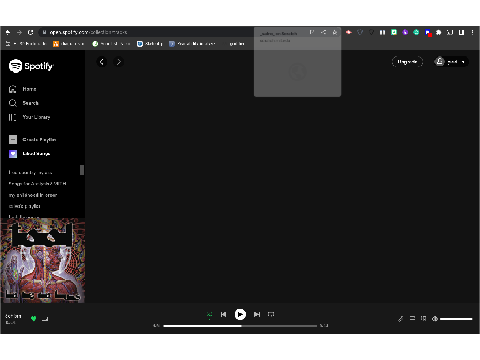
Task: Click the browser back button
Action: [8, 32]
